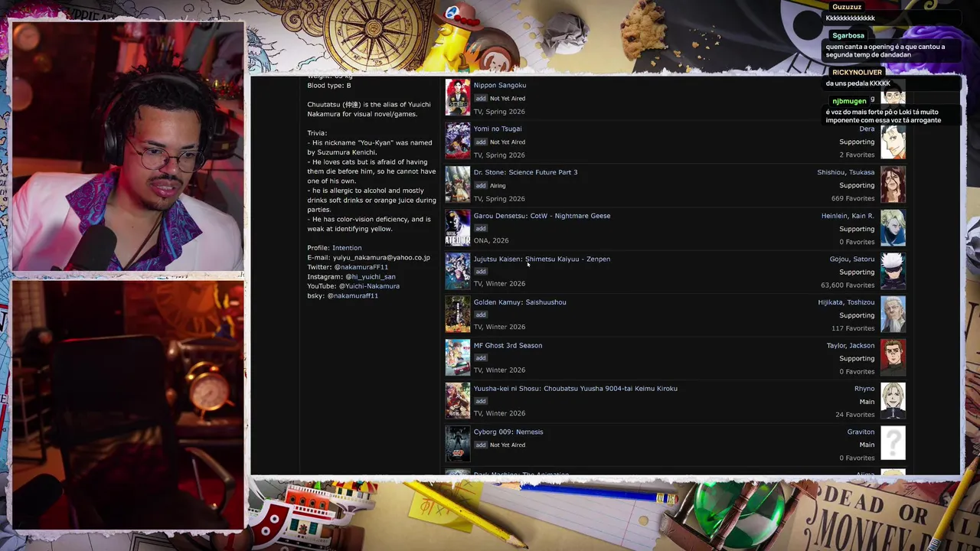Image resolution: width=980 pixels, height=551 pixels.
Task: Open the Yuusha-kei ni Shosu title link
Action: 575,389
